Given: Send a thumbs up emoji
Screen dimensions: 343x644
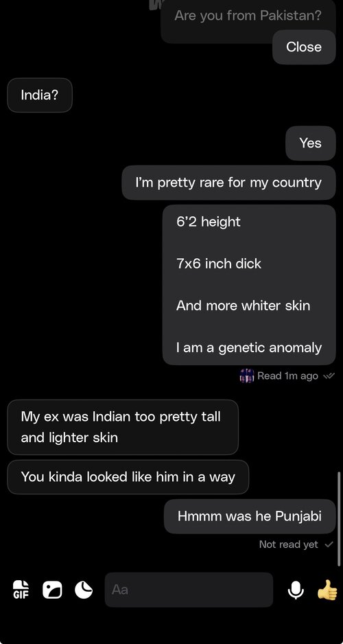Looking at the screenshot, I should point(327,590).
